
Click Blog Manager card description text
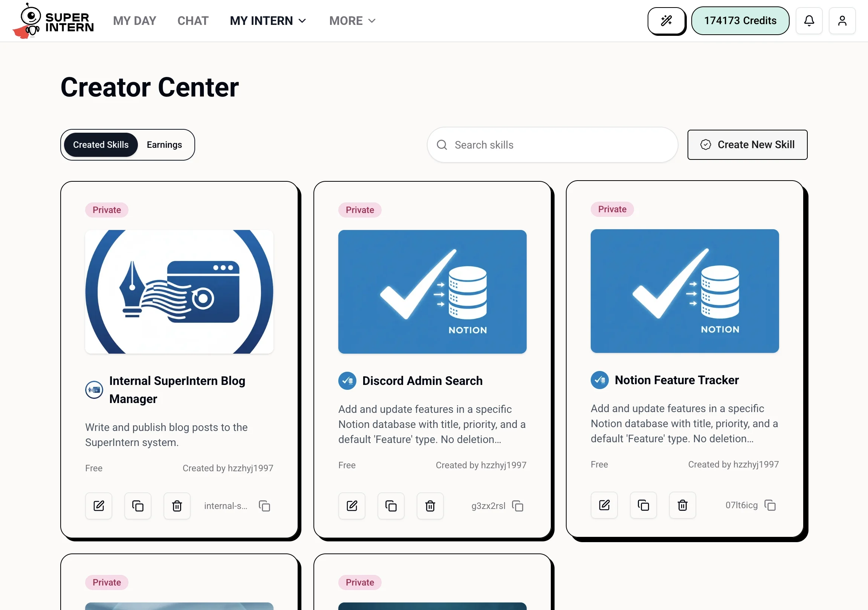coord(167,435)
